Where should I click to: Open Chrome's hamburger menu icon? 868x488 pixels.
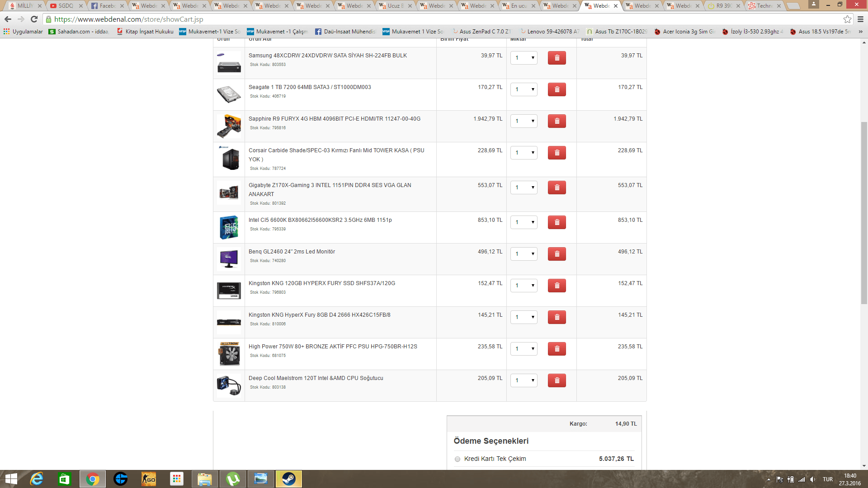pyautogui.click(x=860, y=19)
